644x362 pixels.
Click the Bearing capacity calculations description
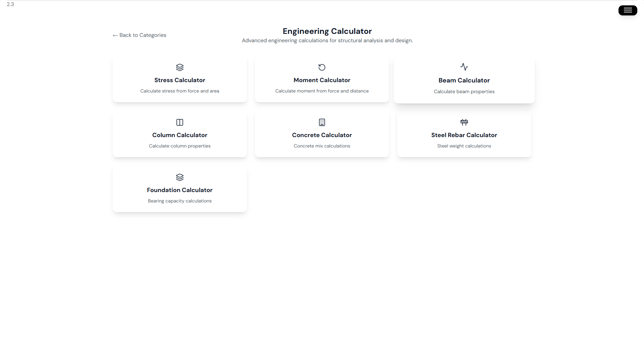[180, 201]
